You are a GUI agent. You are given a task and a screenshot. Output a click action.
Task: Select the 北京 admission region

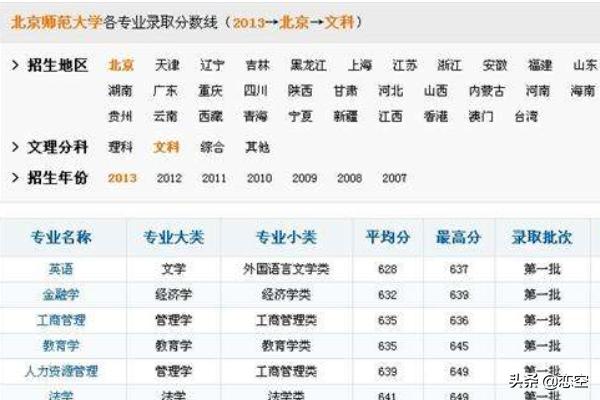click(121, 65)
